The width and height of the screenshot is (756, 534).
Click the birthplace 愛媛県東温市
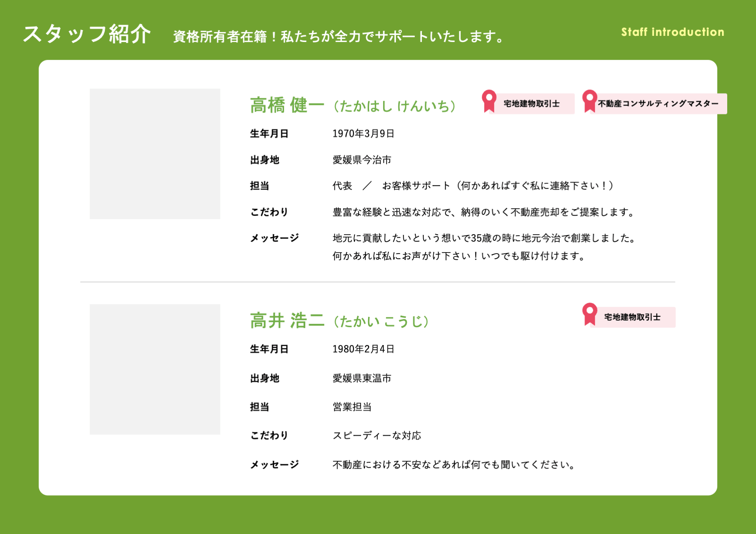click(x=362, y=378)
